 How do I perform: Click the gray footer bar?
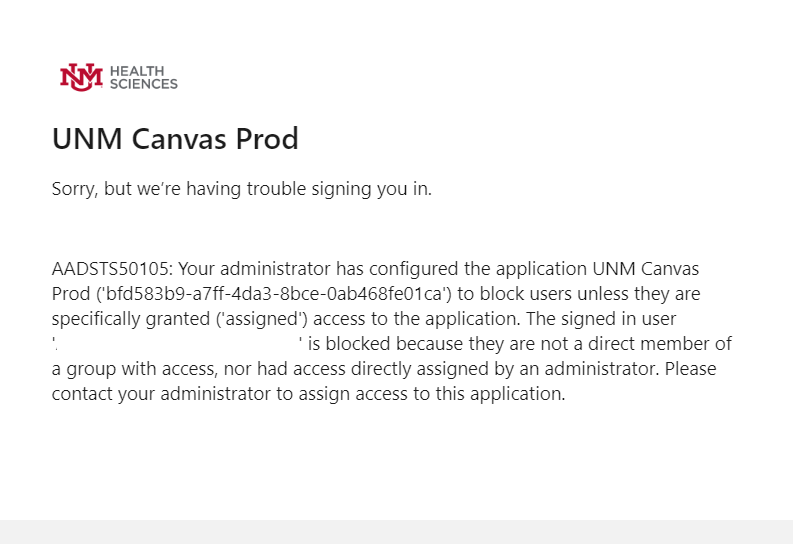coord(396,532)
